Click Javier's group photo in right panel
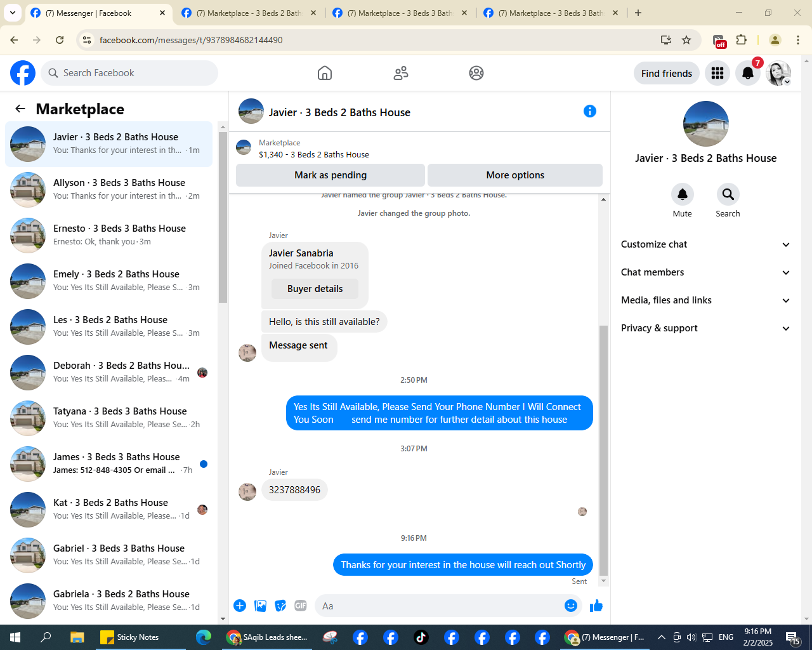Screen dimensions: 812x650 706,124
